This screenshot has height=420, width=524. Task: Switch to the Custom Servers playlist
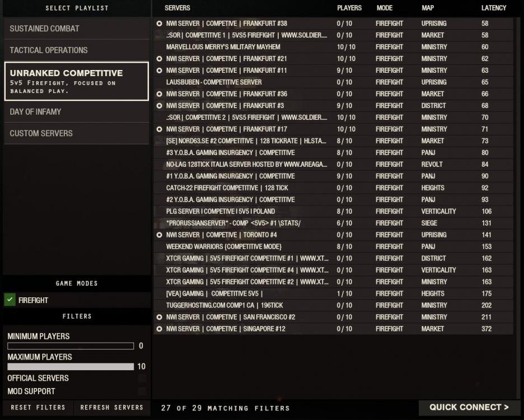pyautogui.click(x=77, y=133)
